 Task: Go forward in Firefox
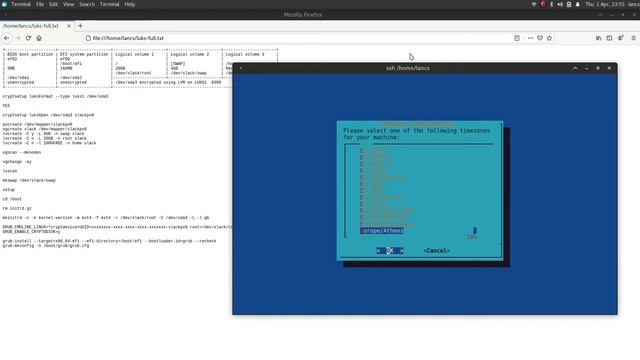click(18, 38)
